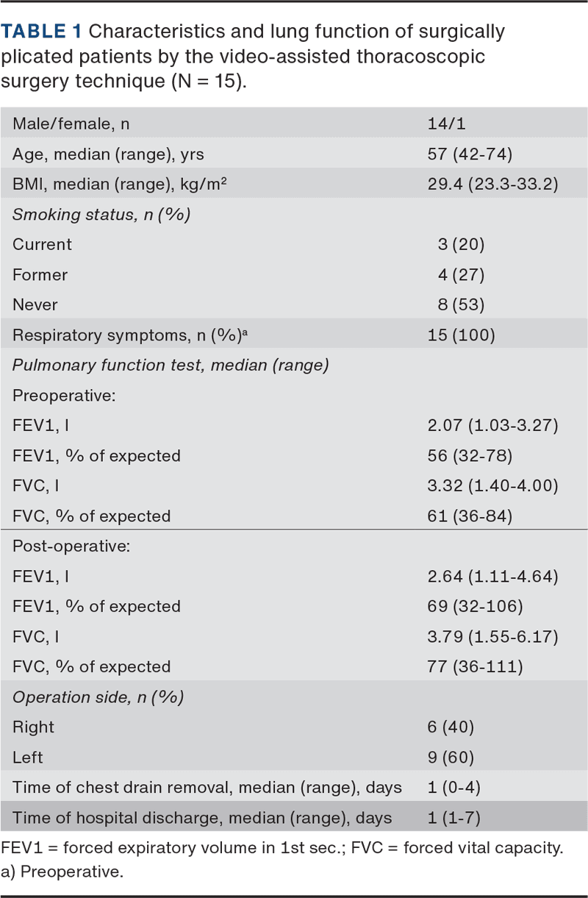Select the "Current" smoking row label
588x898 pixels.
42,244
